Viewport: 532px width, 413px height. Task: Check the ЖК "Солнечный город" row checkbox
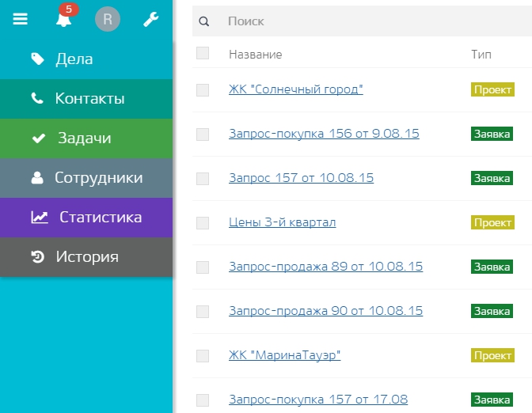[x=203, y=90]
